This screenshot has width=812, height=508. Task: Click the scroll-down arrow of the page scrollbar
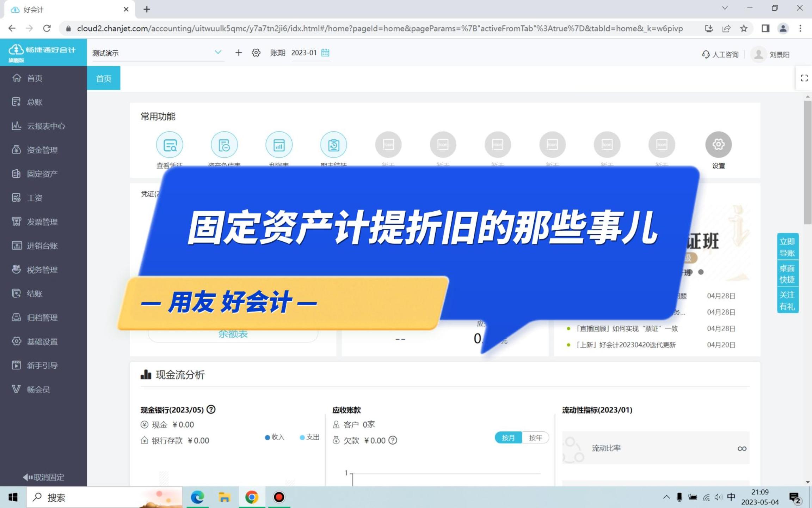pyautogui.click(x=807, y=482)
